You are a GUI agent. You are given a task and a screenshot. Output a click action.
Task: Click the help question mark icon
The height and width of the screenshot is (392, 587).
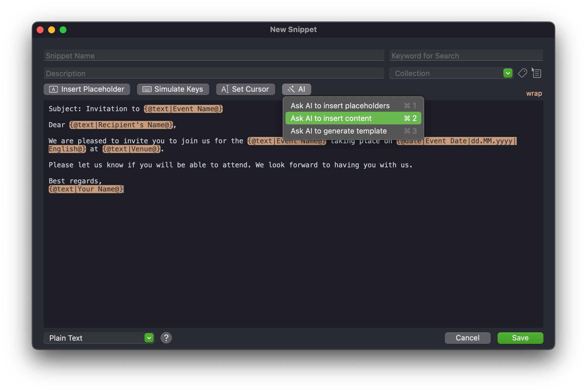pos(166,338)
